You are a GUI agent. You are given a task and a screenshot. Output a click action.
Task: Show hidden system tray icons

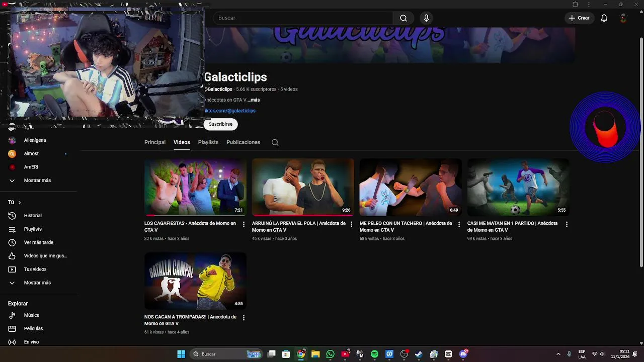(558, 354)
